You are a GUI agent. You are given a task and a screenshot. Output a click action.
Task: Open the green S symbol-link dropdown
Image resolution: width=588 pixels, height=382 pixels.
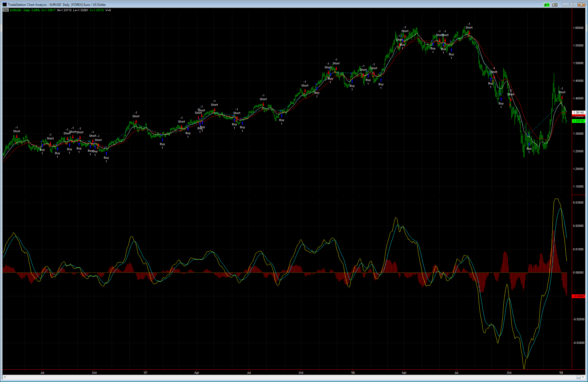pos(547,5)
